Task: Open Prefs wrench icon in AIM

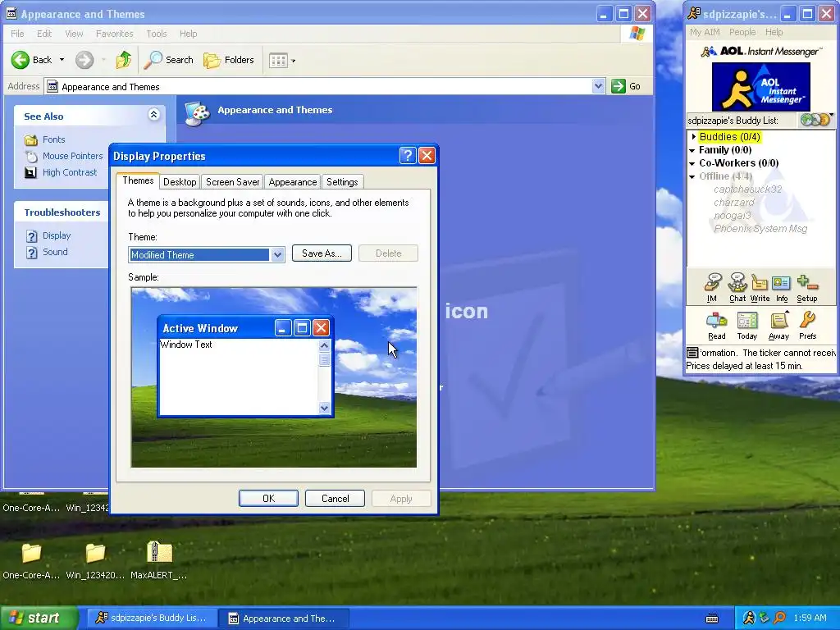Action: [x=807, y=326]
